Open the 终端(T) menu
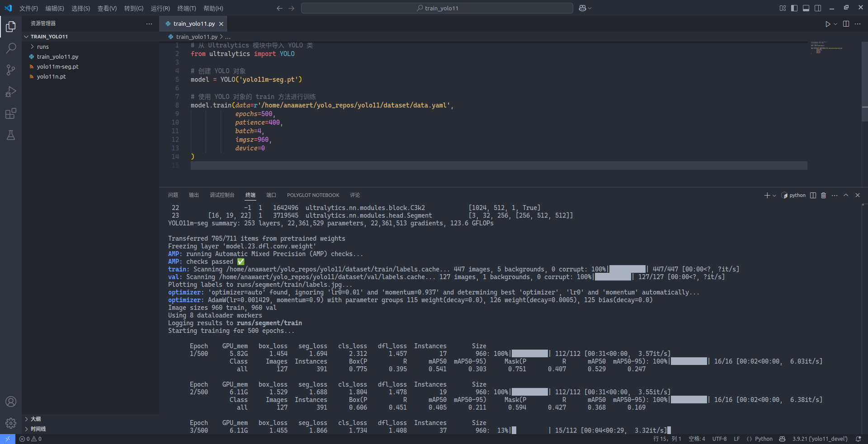The width and height of the screenshot is (868, 444). point(186,9)
